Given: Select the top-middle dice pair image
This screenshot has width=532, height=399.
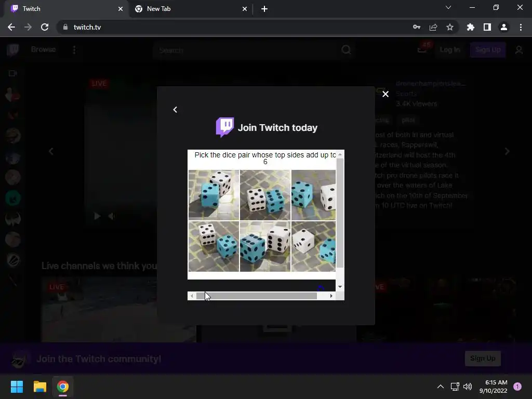Looking at the screenshot, I should 265,195.
